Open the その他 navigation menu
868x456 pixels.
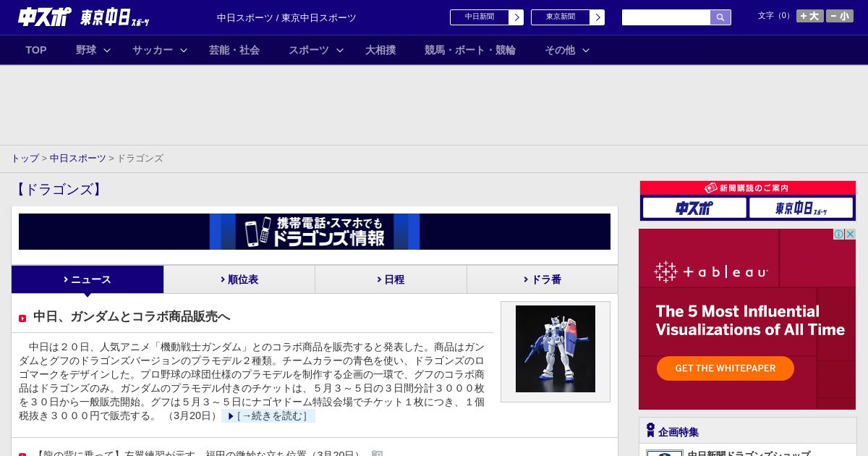(560, 50)
